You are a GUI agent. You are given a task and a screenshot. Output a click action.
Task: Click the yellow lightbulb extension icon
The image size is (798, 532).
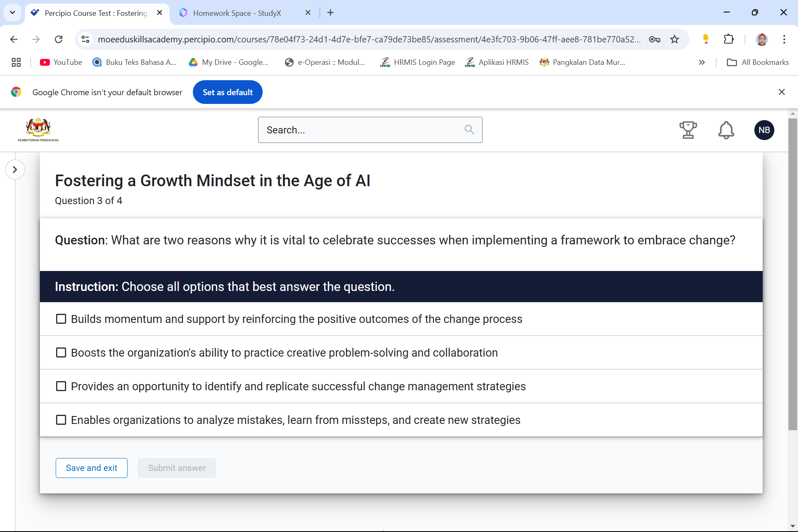(x=705, y=39)
